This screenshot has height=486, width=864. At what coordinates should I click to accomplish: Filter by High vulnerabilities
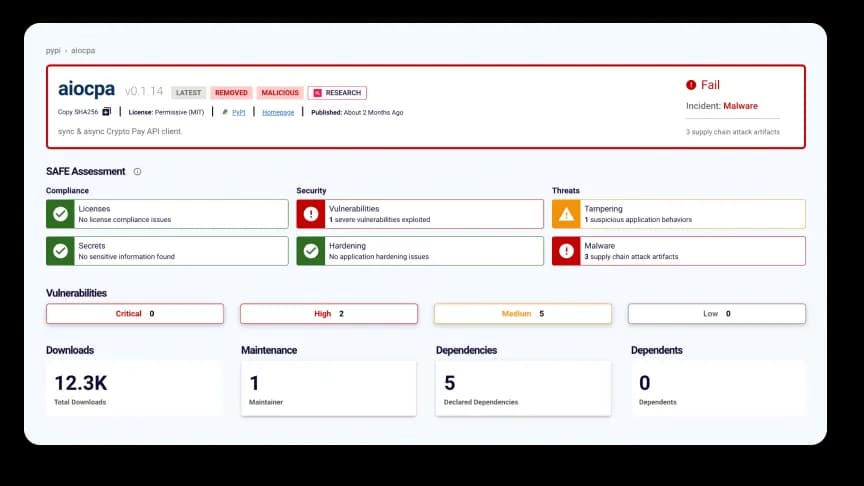click(329, 314)
